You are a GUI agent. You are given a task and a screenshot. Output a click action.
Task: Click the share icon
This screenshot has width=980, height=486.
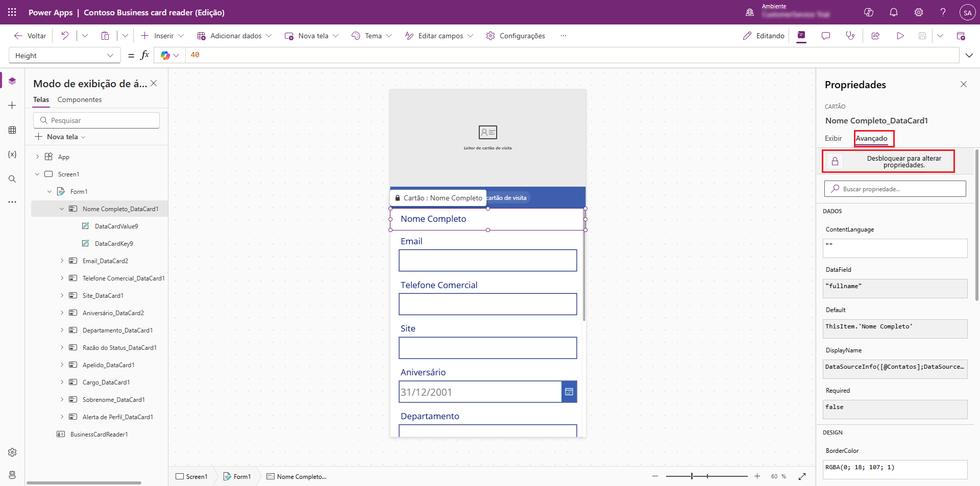875,36
